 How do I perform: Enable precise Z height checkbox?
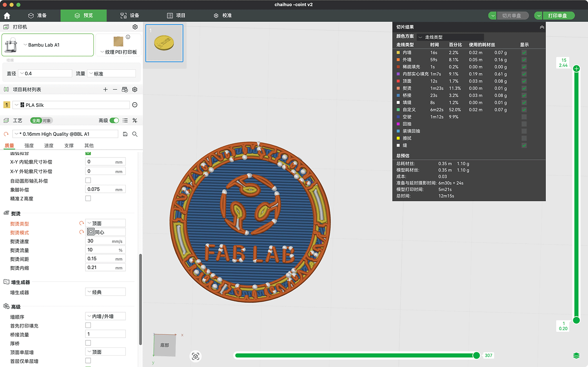coord(88,199)
